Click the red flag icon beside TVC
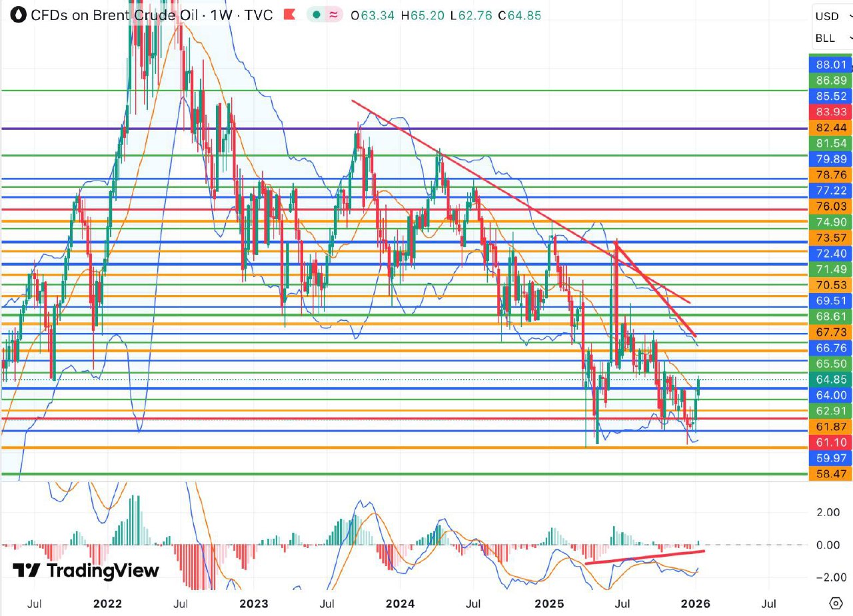 (289, 15)
